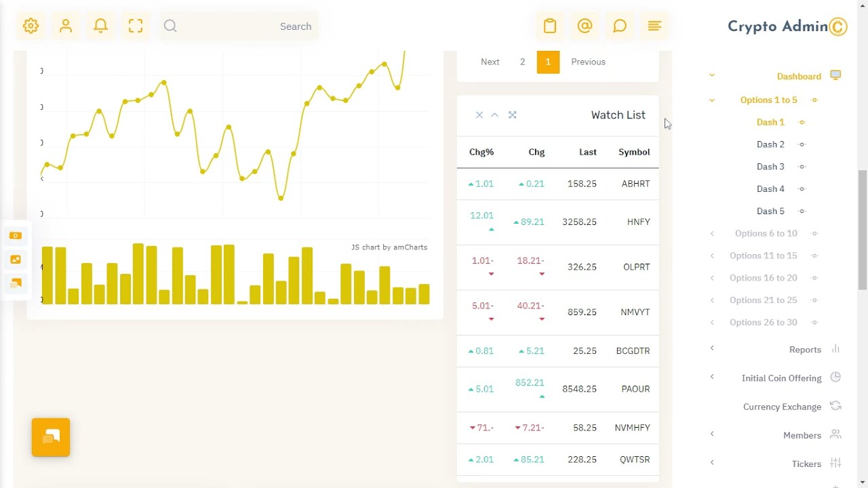Click the Members people icon
This screenshot has height=488, width=868.
(x=835, y=434)
